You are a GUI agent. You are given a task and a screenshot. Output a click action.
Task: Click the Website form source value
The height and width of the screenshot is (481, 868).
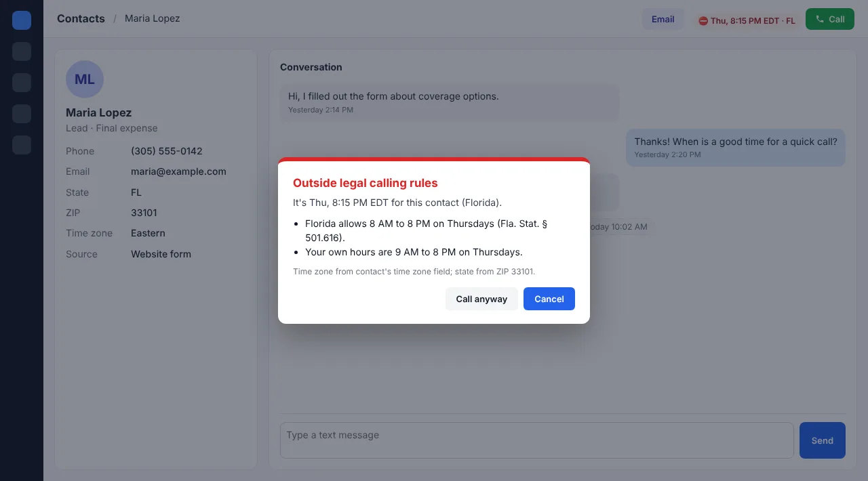point(161,254)
